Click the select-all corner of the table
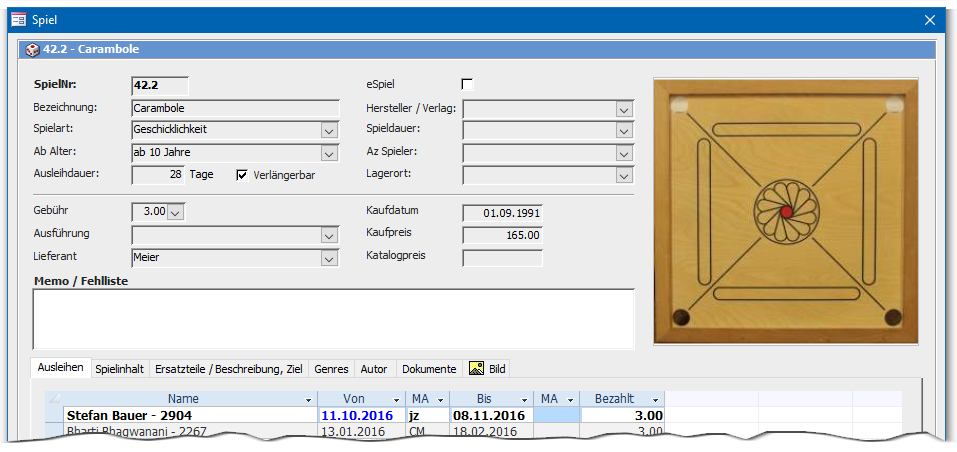This screenshot has height=452, width=957. (55, 399)
